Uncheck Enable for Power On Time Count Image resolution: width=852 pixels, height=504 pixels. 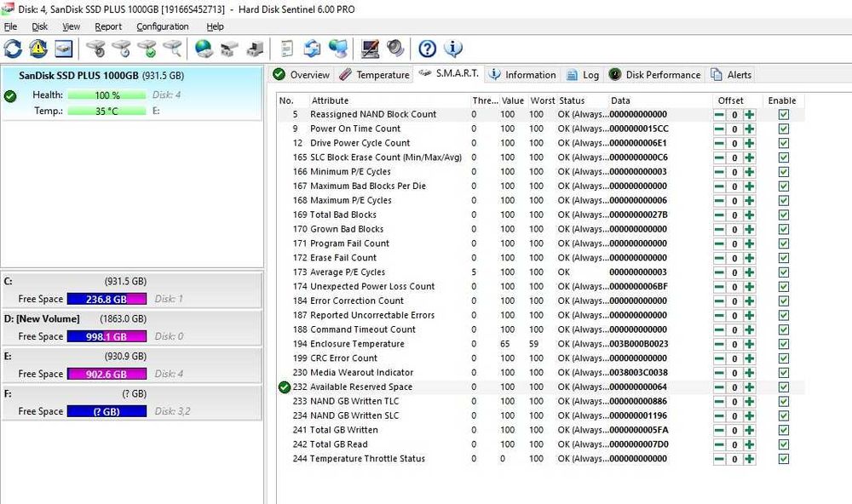[784, 129]
